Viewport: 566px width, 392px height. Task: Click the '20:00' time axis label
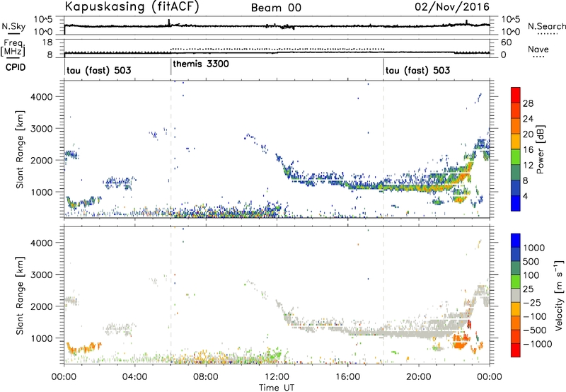[419, 377]
